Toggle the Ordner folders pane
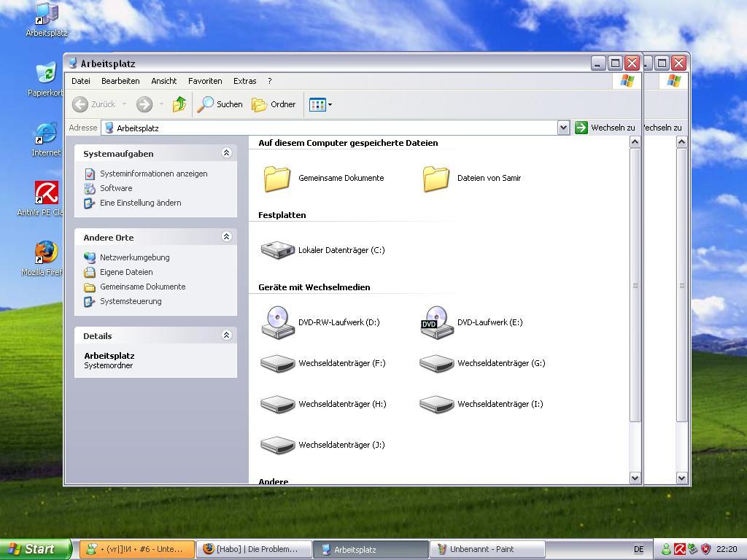 point(274,104)
